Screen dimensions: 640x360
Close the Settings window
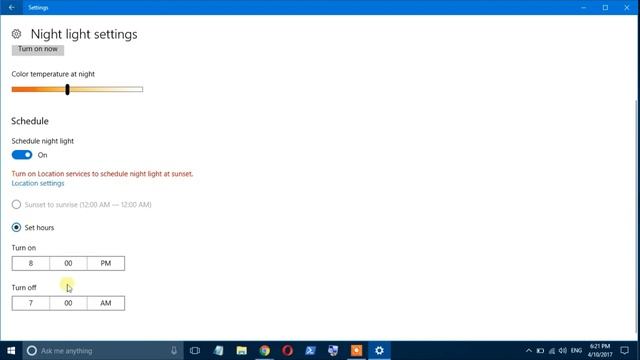coord(627,7)
